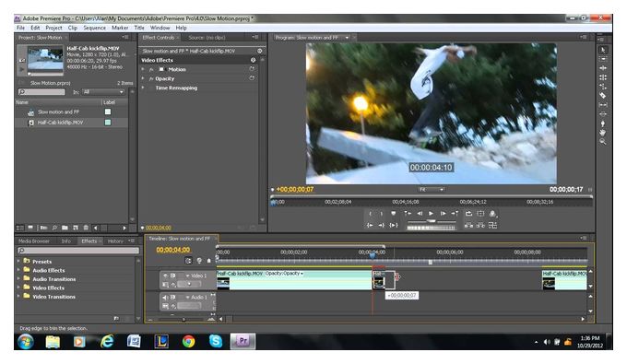This screenshot has height=364, width=627.
Task: Reset the Opacity effect
Action: click(252, 78)
